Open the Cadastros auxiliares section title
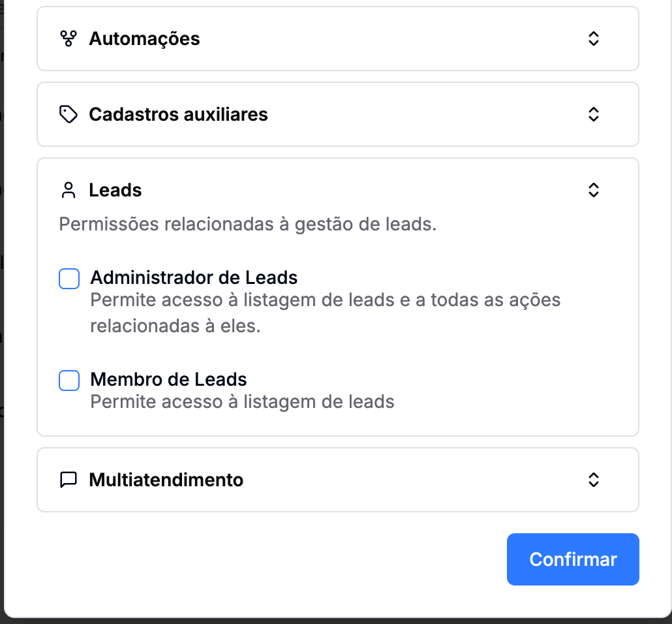 tap(178, 115)
